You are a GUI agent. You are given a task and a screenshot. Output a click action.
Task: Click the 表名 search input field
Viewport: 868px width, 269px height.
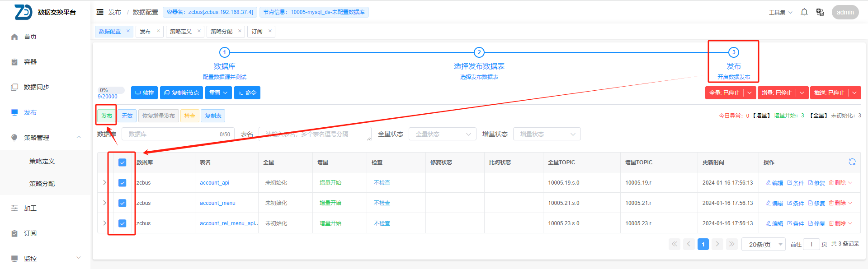pos(315,134)
